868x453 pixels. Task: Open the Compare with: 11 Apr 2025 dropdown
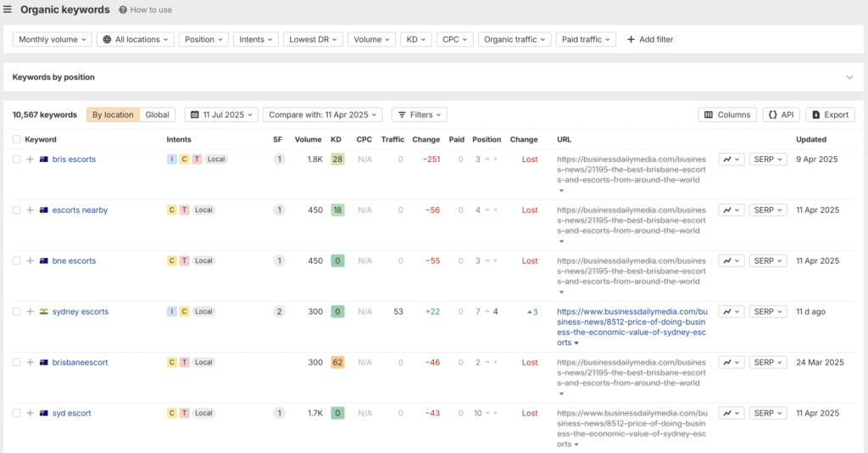click(322, 115)
